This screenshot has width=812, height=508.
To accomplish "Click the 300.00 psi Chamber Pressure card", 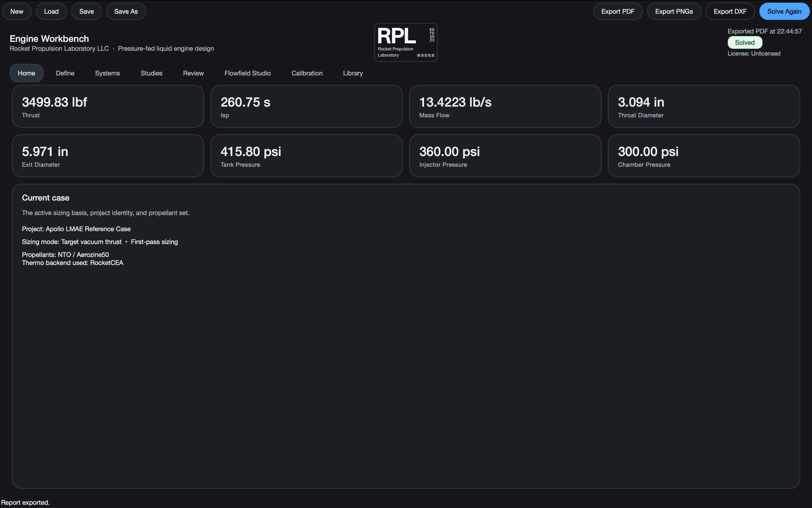I will [704, 155].
